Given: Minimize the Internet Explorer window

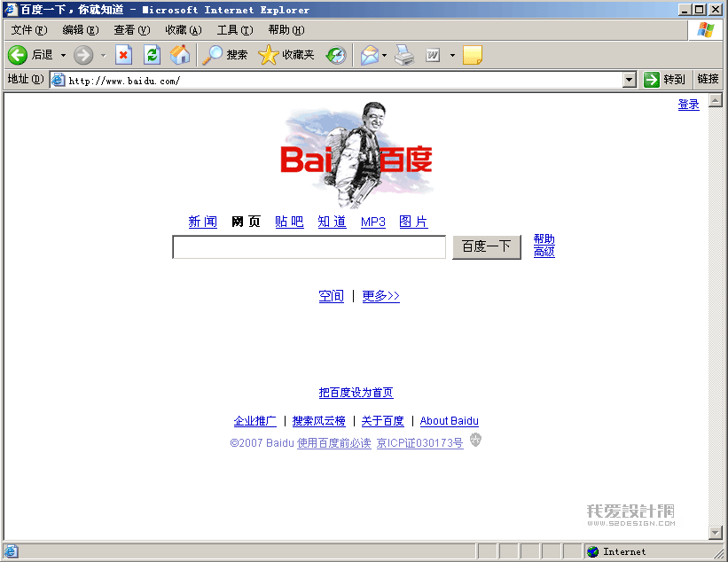Looking at the screenshot, I should coord(685,9).
